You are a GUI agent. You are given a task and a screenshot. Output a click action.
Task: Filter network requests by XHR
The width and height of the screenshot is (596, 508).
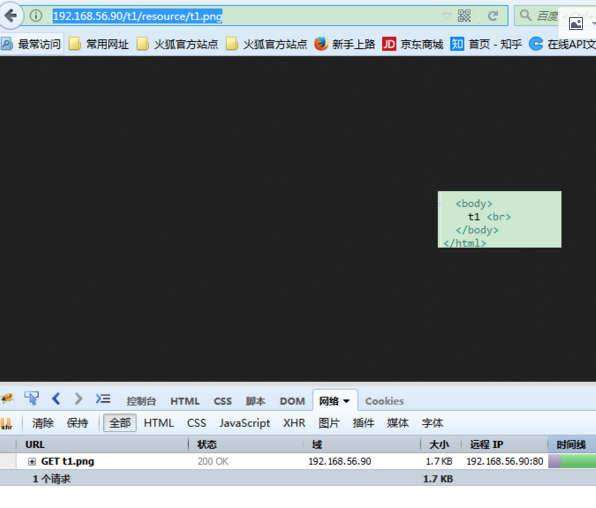[294, 423]
